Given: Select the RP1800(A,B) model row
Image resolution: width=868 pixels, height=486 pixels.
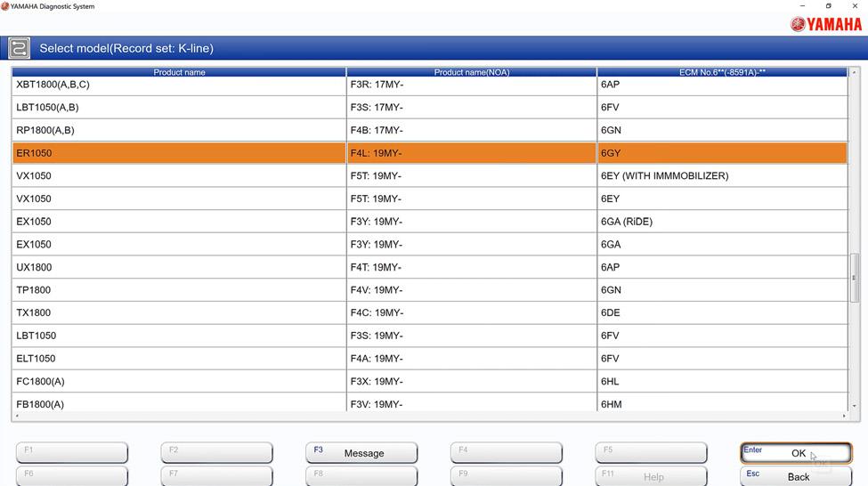Looking at the screenshot, I should 430,130.
